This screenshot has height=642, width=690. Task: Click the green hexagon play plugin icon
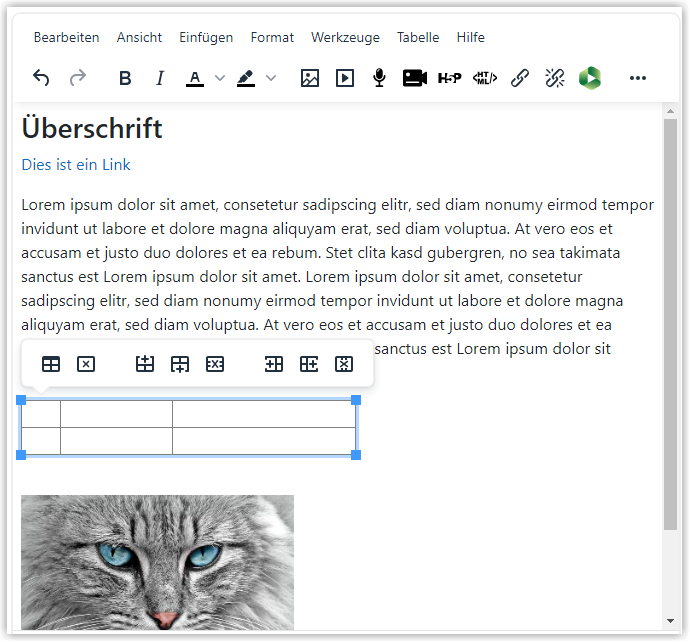[590, 78]
